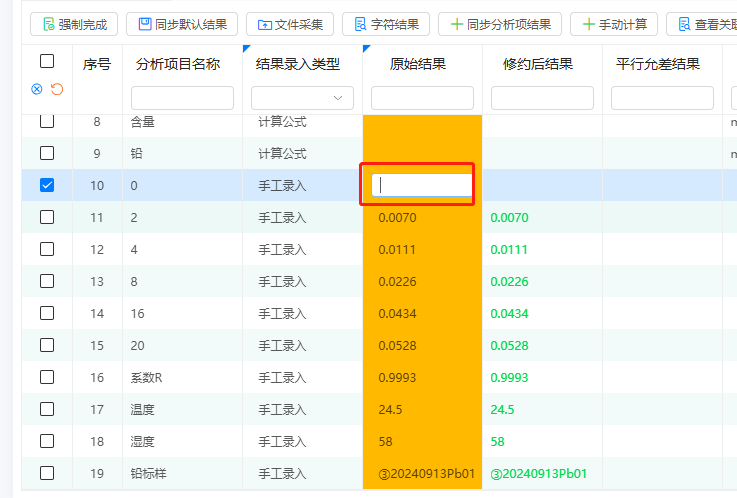The image size is (737, 498).
Task: Open the 结果录入类型 filter dropdown
Action: pos(302,98)
